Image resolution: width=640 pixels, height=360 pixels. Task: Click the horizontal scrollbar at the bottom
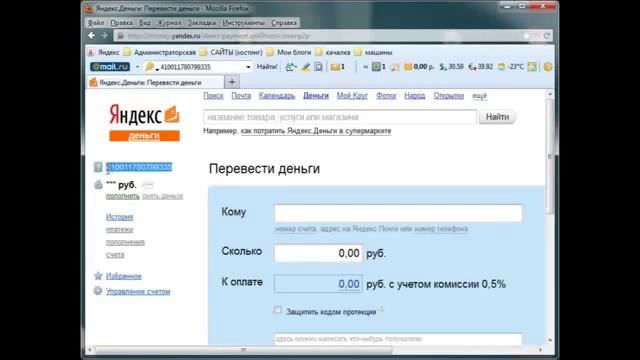244,350
